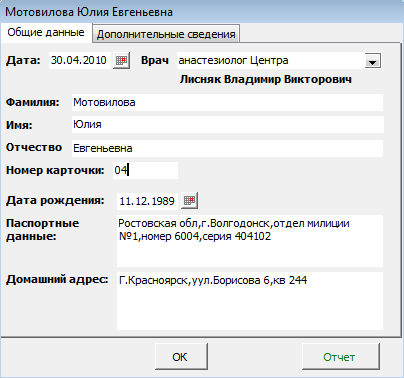Open calendar icon beside Дата рождения
The height and width of the screenshot is (378, 404).
pos(189,201)
